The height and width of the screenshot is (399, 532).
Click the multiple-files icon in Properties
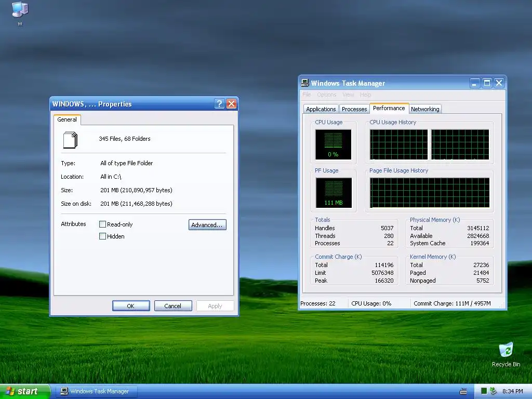click(70, 140)
